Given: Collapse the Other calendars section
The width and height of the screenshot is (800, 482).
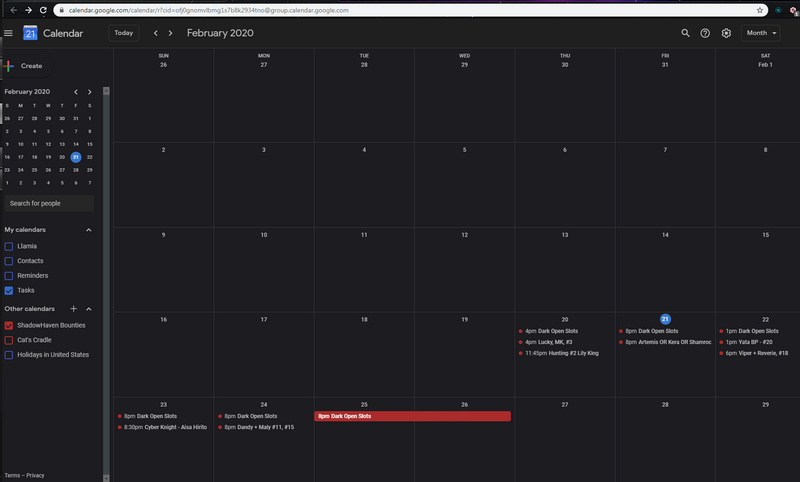Looking at the screenshot, I should (89, 309).
